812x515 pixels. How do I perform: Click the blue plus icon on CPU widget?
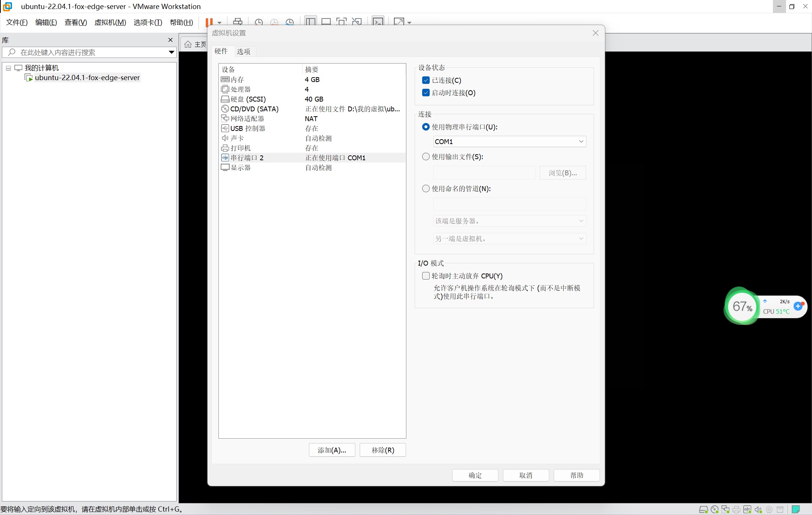(x=798, y=307)
